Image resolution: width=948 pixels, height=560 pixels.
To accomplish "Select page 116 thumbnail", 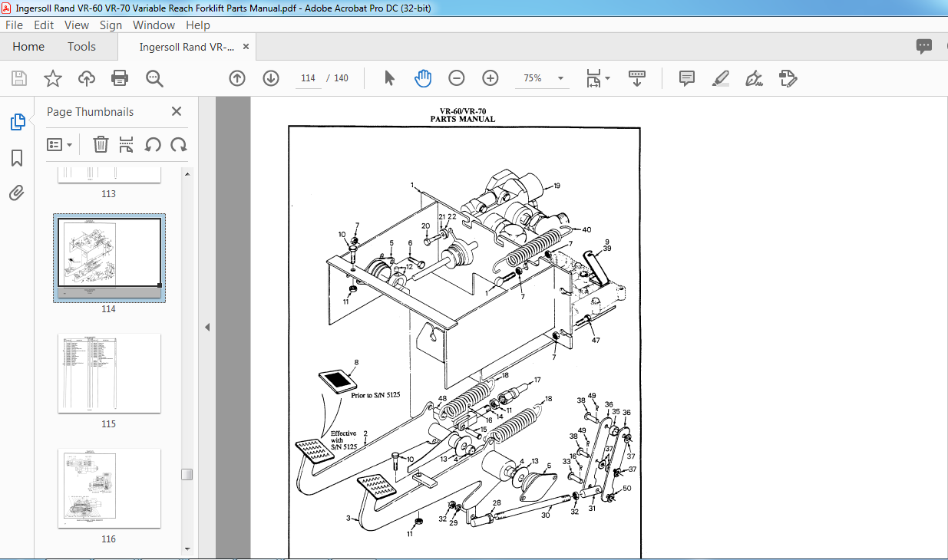I will [109, 488].
